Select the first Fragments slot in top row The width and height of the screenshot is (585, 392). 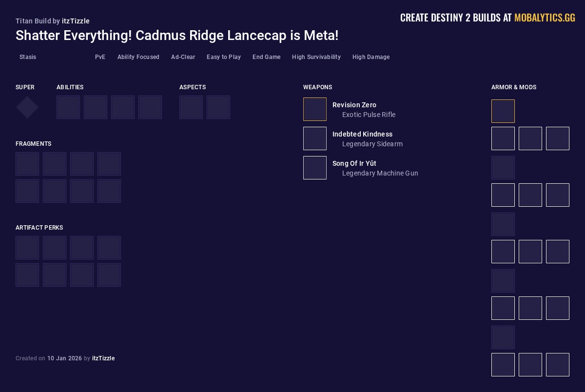tap(27, 164)
